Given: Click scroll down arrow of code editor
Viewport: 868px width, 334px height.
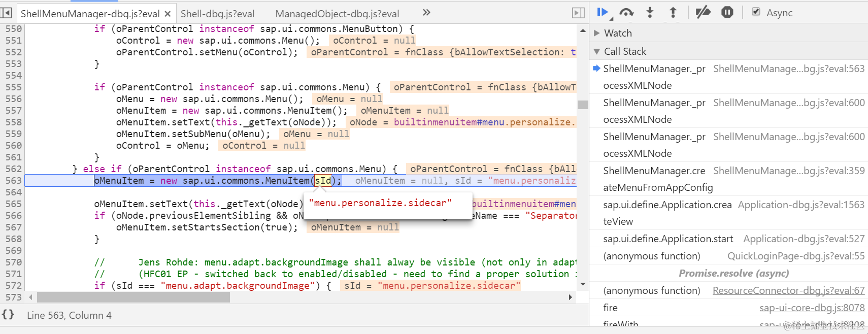Looking at the screenshot, I should pos(583,284).
